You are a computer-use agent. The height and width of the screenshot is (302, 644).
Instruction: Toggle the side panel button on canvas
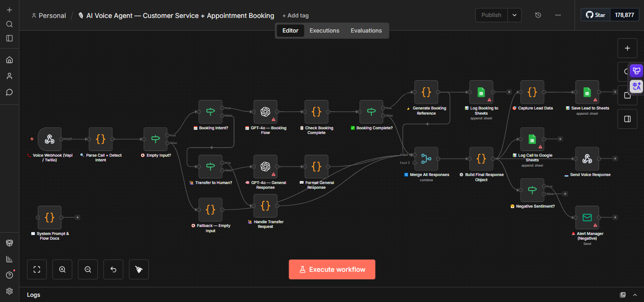[x=627, y=119]
